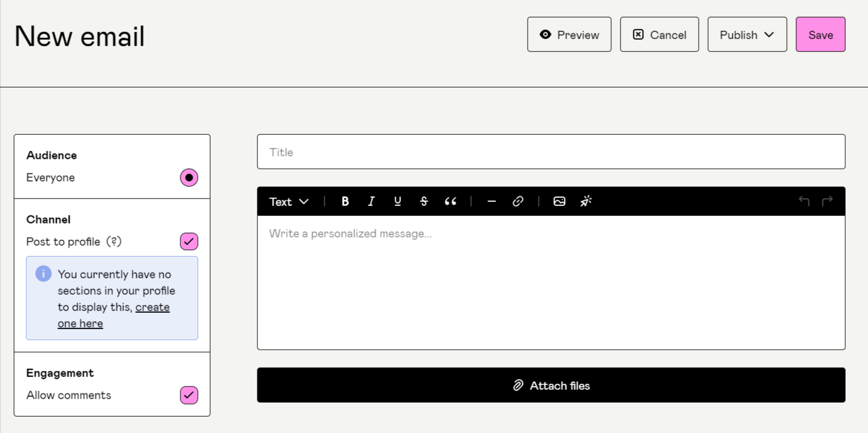Insert a blockquote
868x433 pixels.
[450, 201]
